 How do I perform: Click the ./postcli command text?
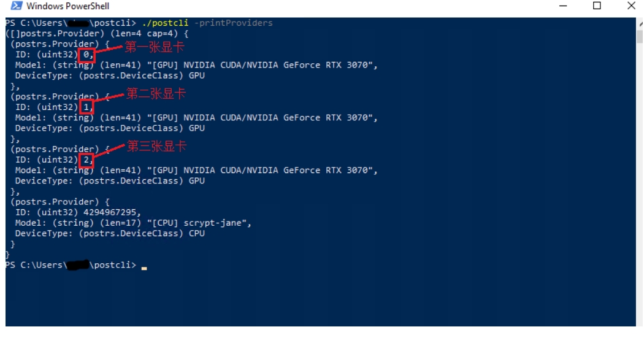(165, 23)
